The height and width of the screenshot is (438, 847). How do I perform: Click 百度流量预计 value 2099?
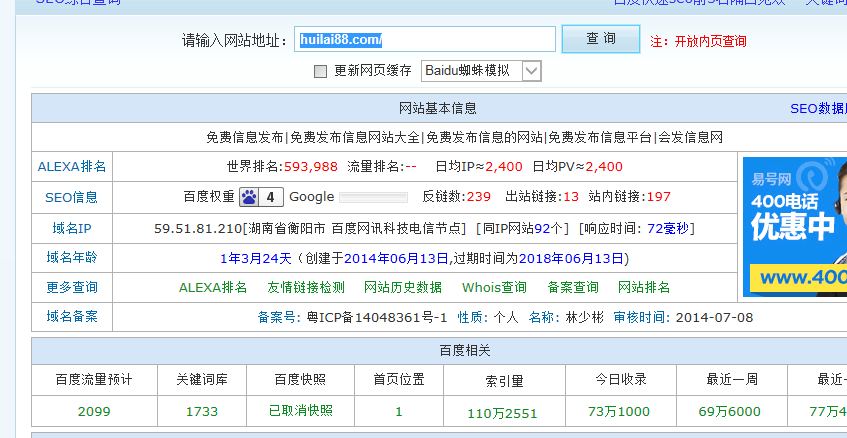pyautogui.click(x=94, y=412)
